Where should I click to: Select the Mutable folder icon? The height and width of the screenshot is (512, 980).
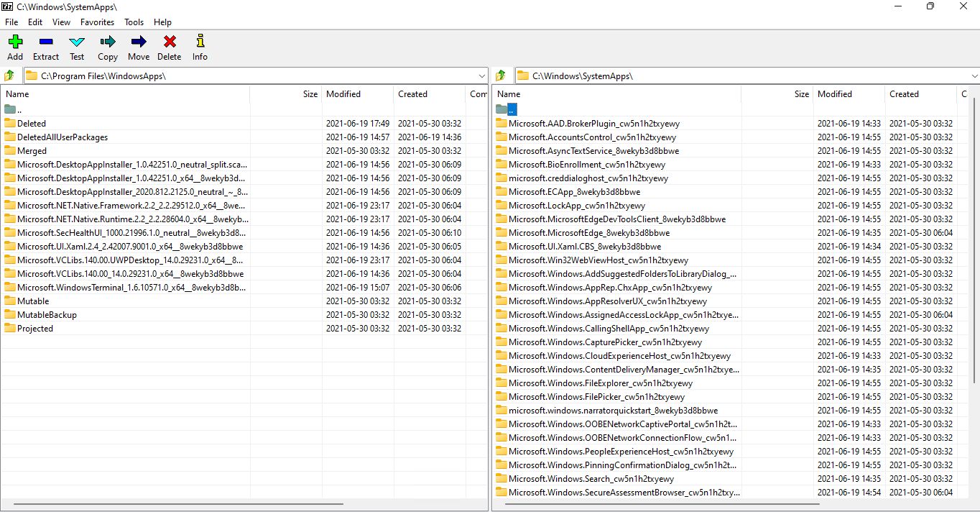pos(10,301)
